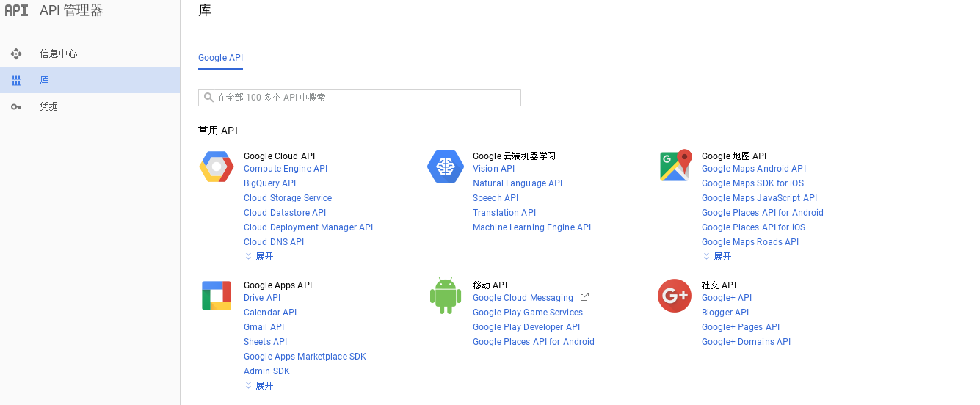
Task: Open Cloud Deployment Manager API link
Action: tap(308, 227)
